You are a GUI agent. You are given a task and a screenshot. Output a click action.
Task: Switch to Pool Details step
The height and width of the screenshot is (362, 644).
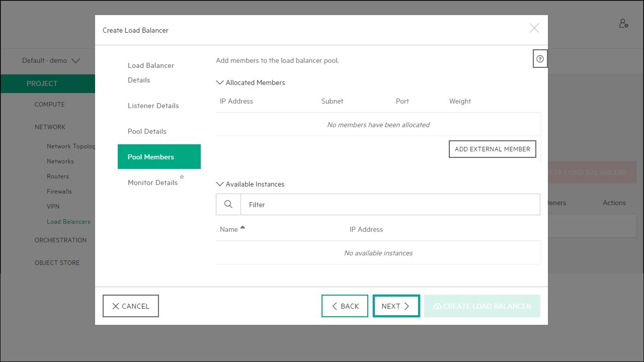coord(147,131)
